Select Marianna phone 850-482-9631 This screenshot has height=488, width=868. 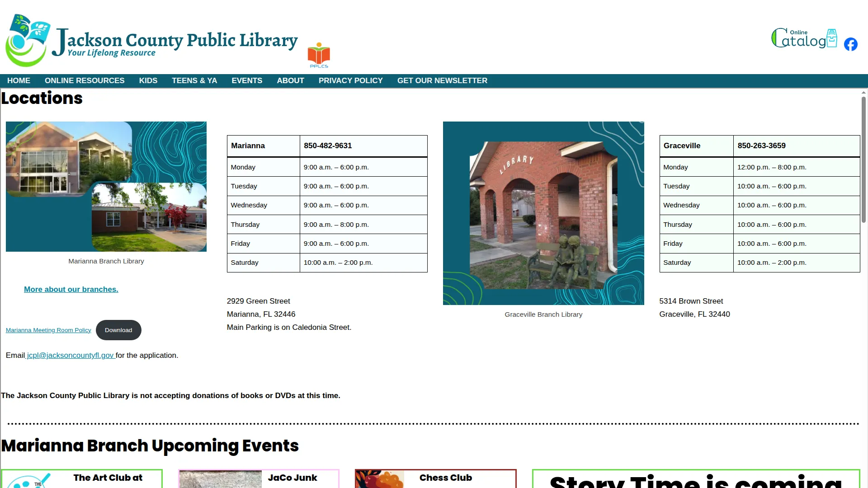point(328,145)
